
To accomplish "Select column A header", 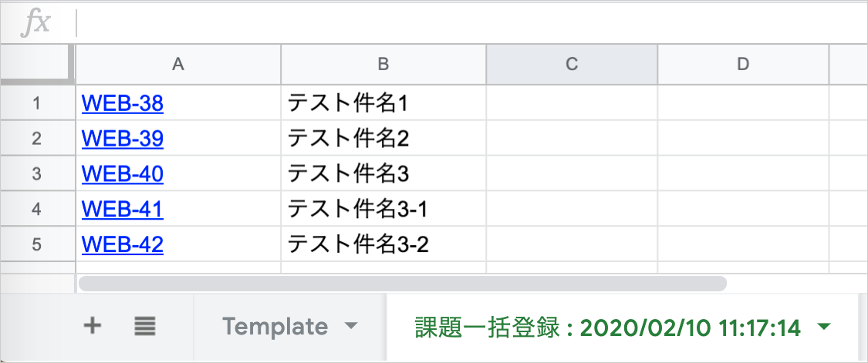I will (x=178, y=65).
